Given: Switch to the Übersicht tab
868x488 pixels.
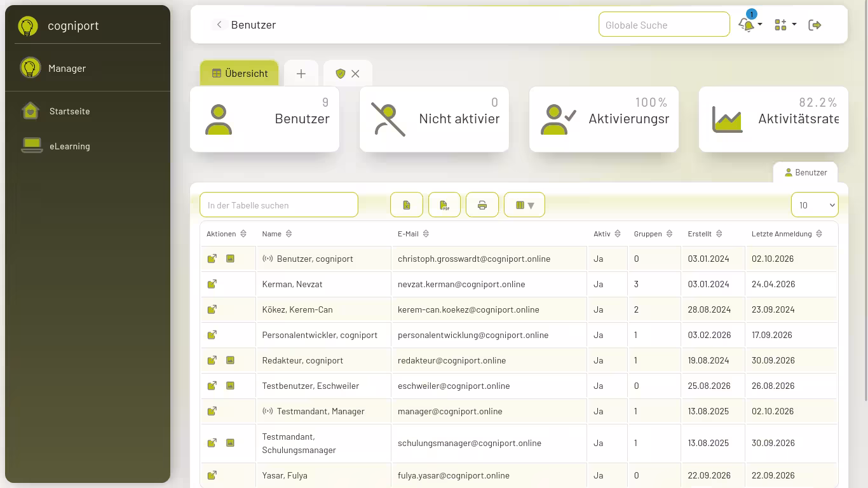Looking at the screenshot, I should tap(240, 73).
